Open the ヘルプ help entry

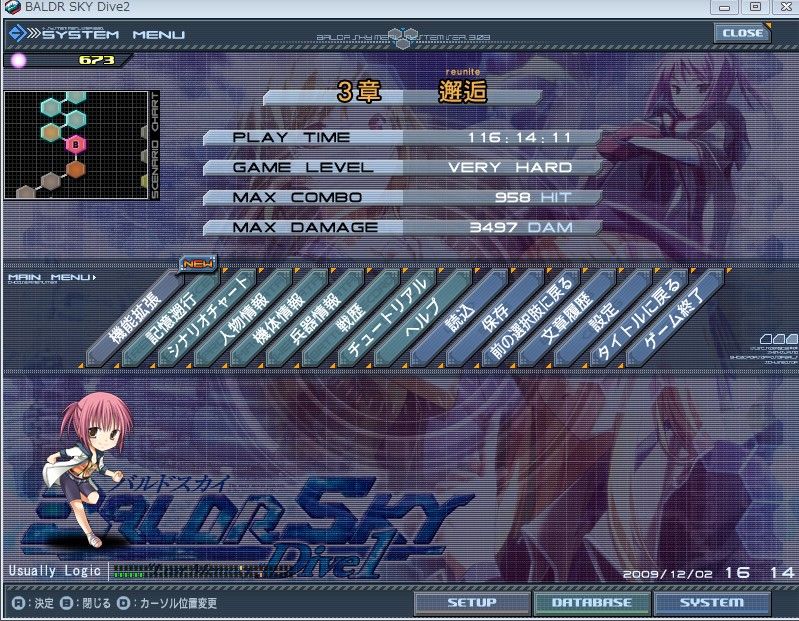click(x=422, y=318)
